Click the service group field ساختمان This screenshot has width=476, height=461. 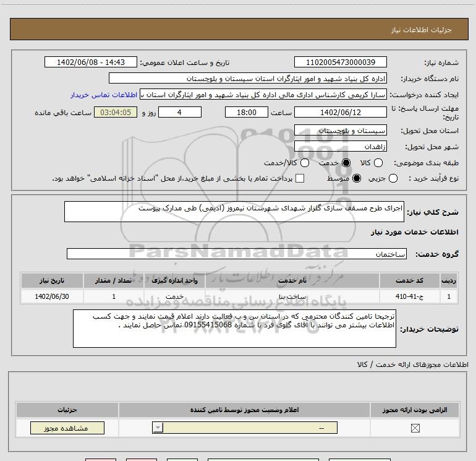tap(237, 254)
